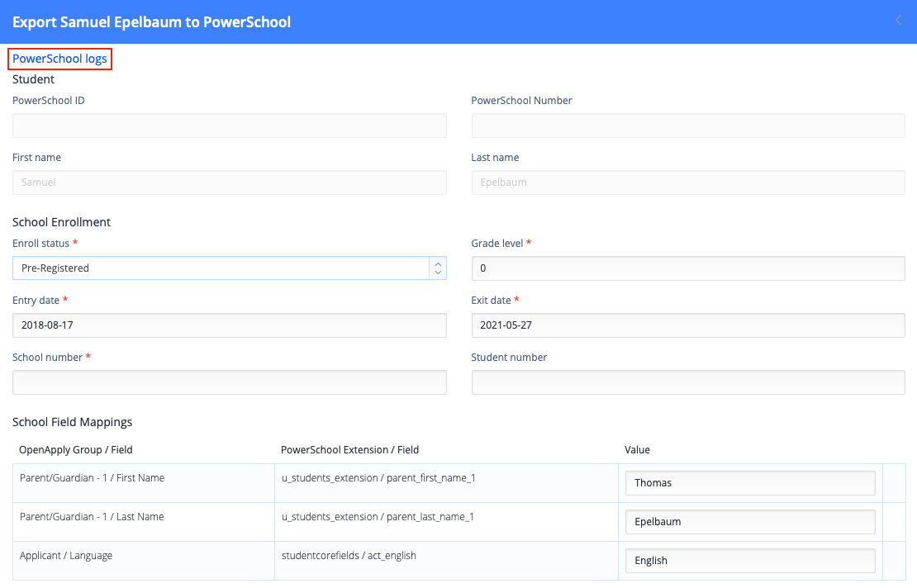Image resolution: width=917 pixels, height=588 pixels.
Task: Click the PowerSchool Number field
Action: click(688, 126)
